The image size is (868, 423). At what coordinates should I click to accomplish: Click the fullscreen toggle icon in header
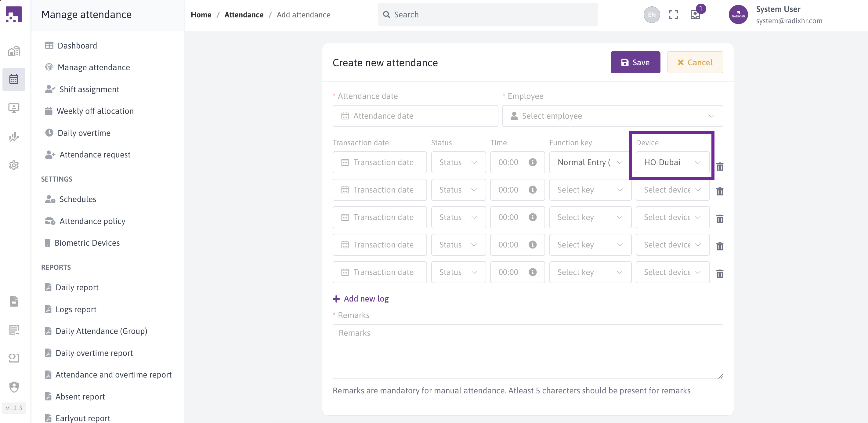coord(673,15)
